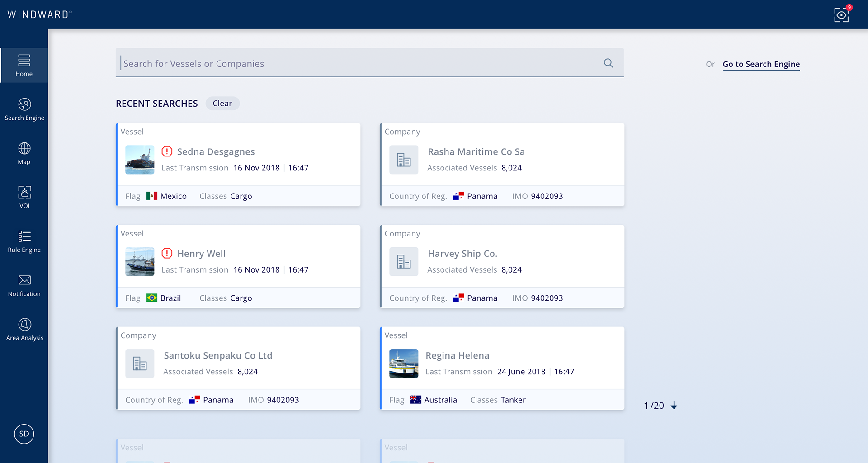Open the Map sidebar item

click(24, 154)
